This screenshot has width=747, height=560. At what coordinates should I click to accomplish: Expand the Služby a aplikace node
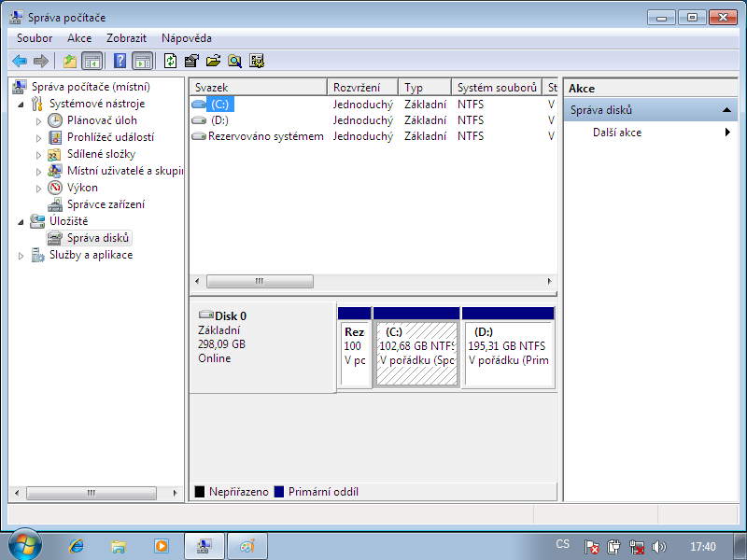(x=22, y=255)
